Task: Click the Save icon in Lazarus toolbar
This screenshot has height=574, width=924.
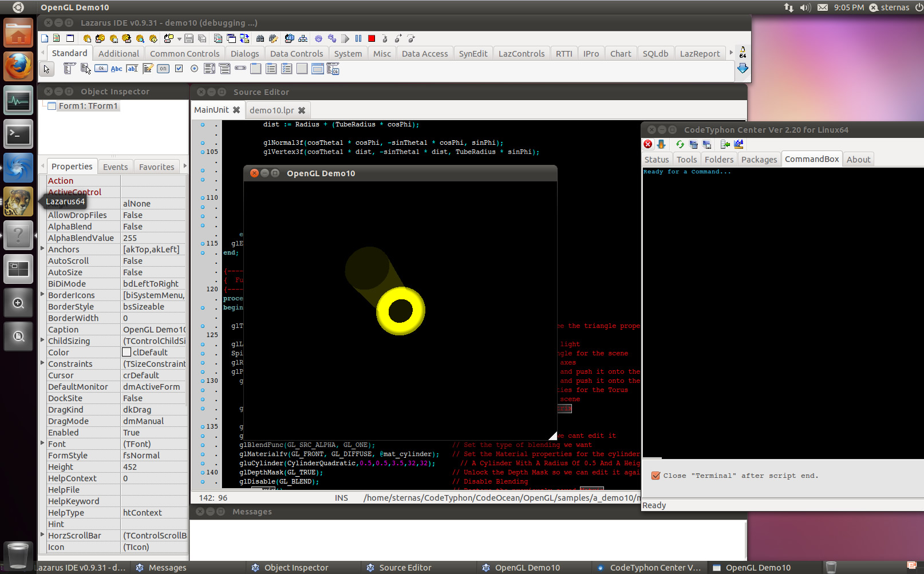Action: (188, 38)
